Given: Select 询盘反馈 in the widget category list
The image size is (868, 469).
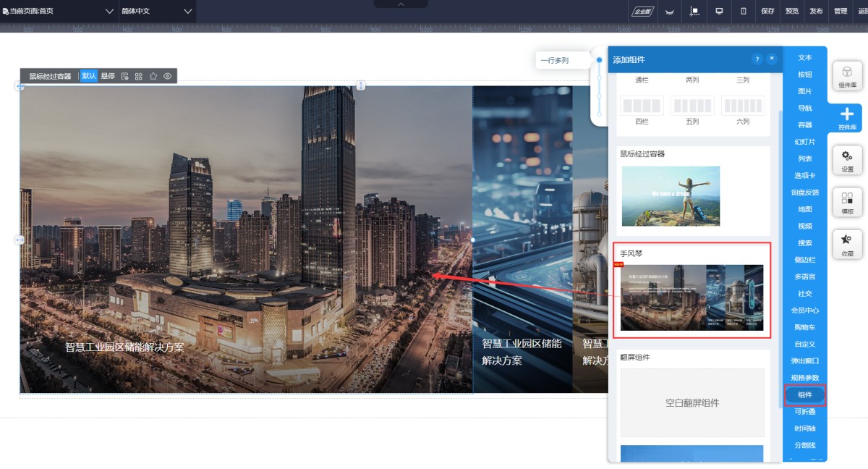Looking at the screenshot, I should tap(805, 193).
